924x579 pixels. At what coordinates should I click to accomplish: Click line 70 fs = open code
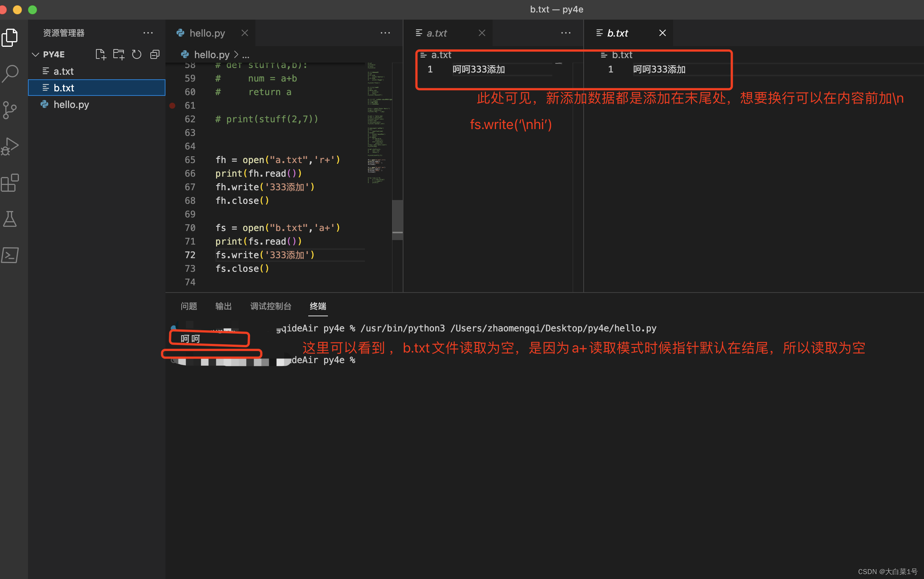278,228
